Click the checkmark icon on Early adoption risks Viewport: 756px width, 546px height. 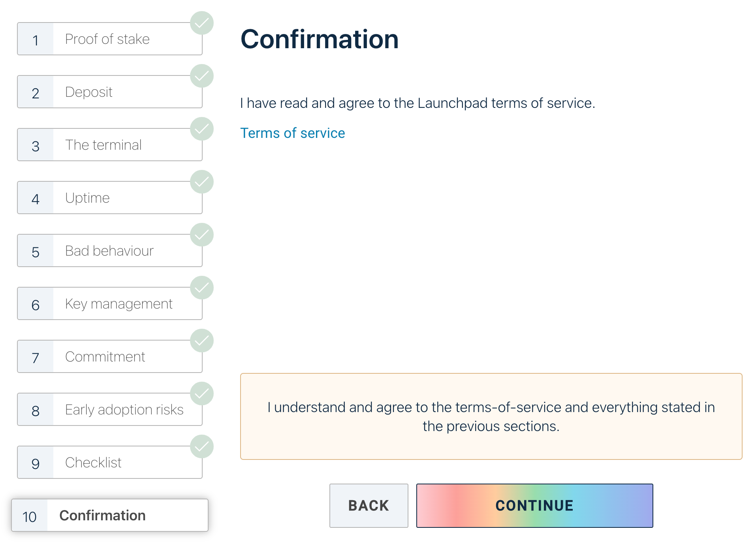click(x=202, y=393)
